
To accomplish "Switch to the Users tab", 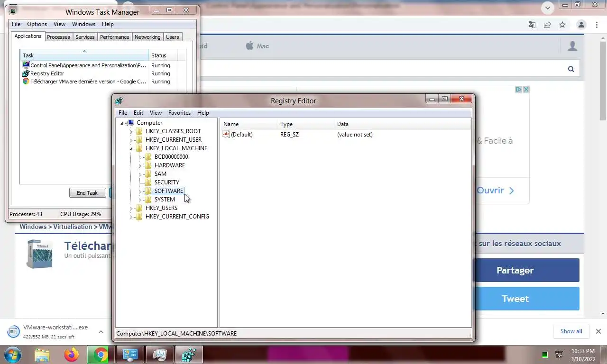I will click(x=173, y=37).
